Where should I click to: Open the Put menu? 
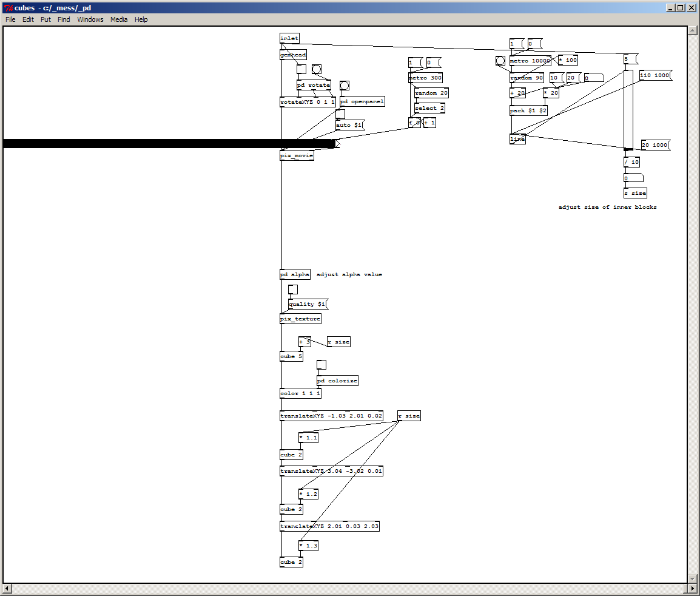tap(45, 19)
